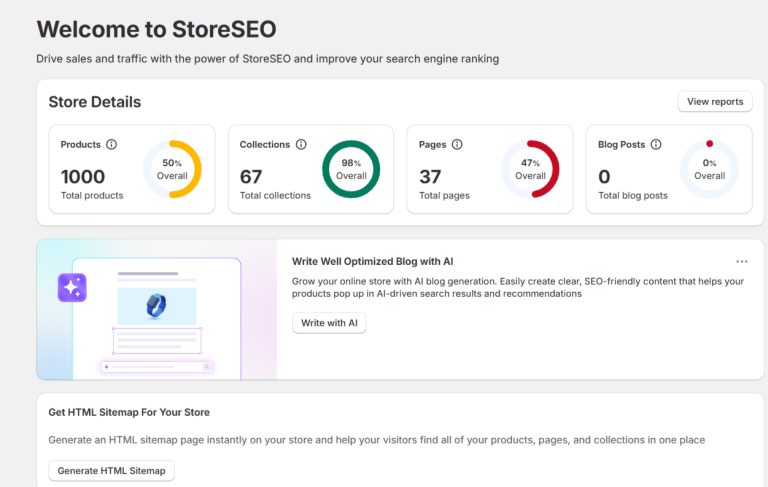The height and width of the screenshot is (487, 768).
Task: Click 'Get HTML Sitemap For Your Store' heading
Action: tap(129, 413)
